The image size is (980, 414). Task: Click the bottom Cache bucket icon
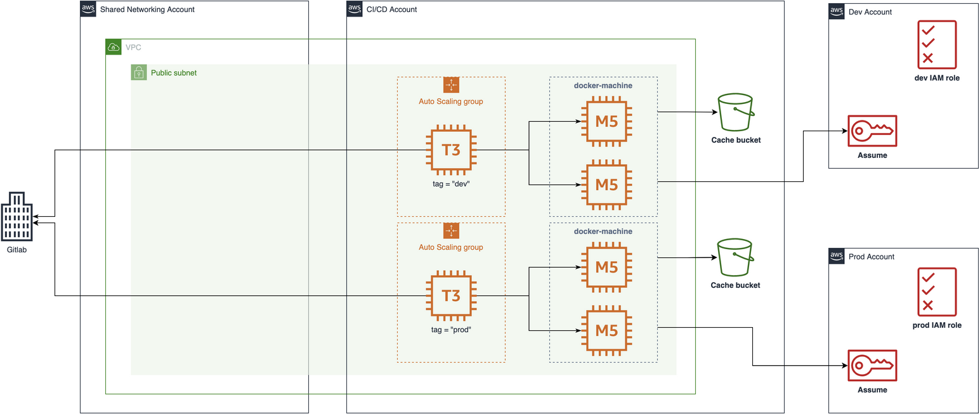pos(735,259)
